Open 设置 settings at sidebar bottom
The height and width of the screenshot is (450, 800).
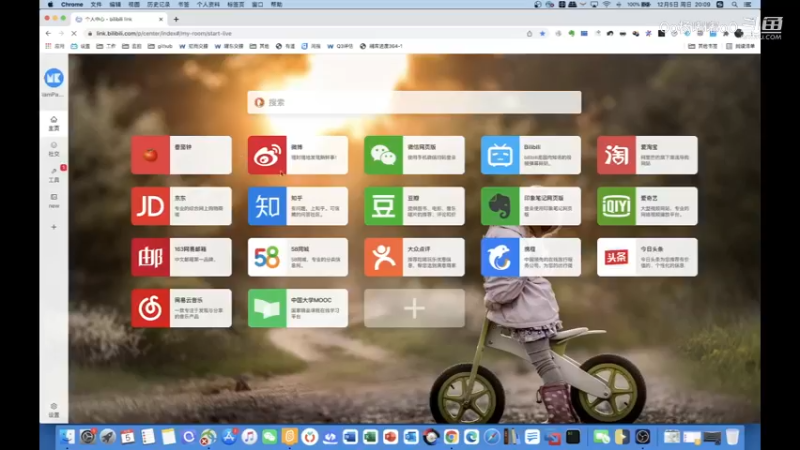point(54,410)
